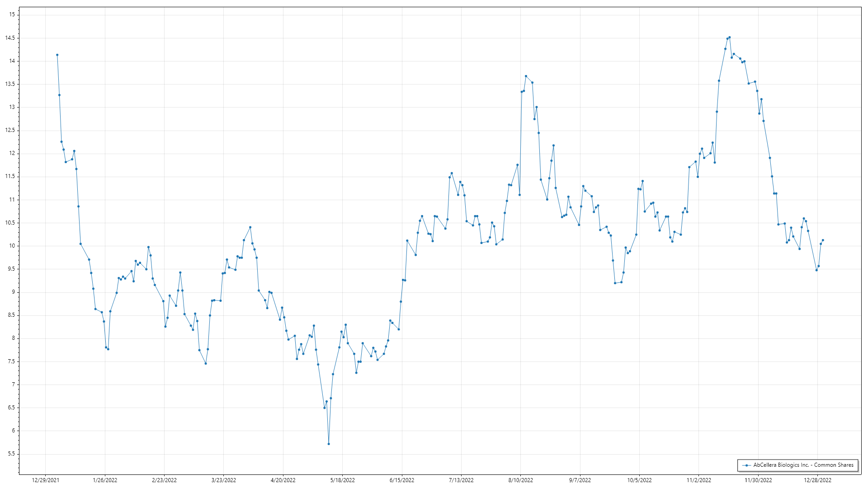Click the 10 y-axis value label
The height and width of the screenshot is (488, 868).
[12, 246]
